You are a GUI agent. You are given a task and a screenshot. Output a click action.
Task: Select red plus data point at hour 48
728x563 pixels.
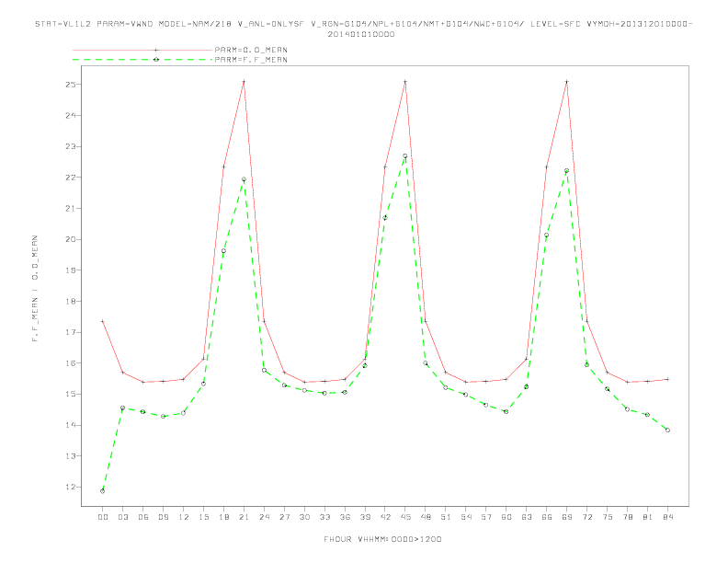(x=426, y=321)
